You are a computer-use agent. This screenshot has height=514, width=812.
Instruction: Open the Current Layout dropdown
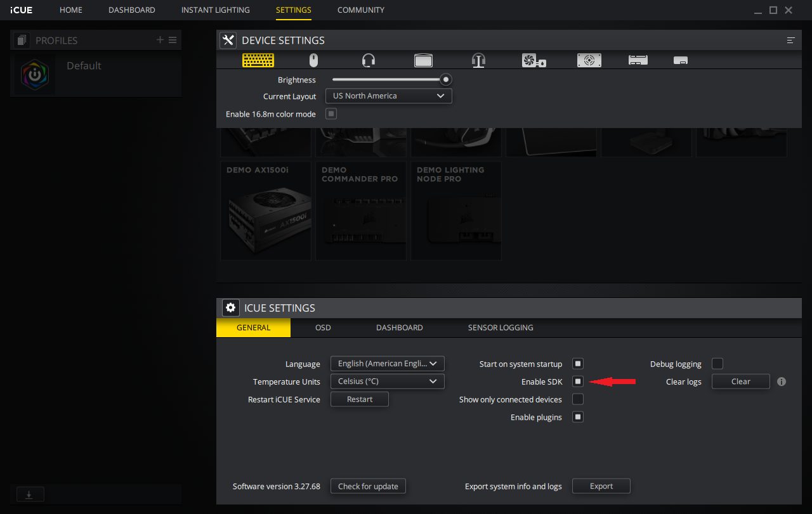click(389, 96)
